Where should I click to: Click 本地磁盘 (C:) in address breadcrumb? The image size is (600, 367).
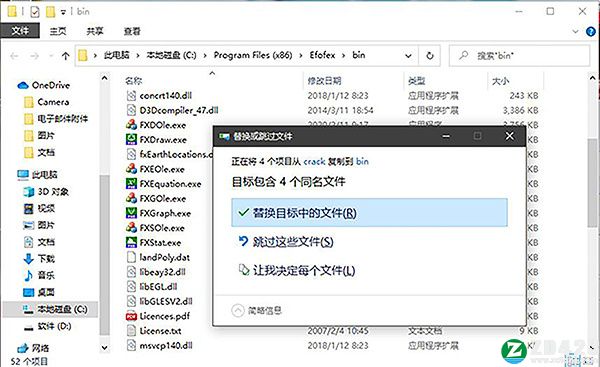[x=171, y=55]
